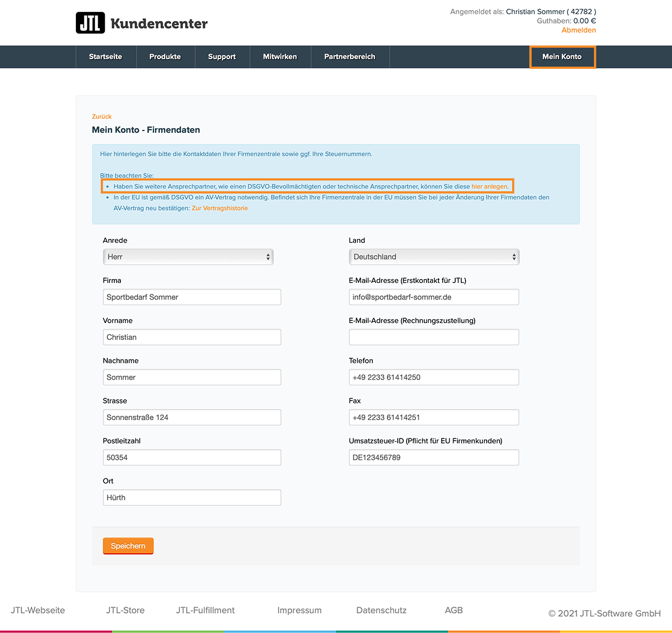
Task: Go to the Produkte menu
Action: [165, 57]
